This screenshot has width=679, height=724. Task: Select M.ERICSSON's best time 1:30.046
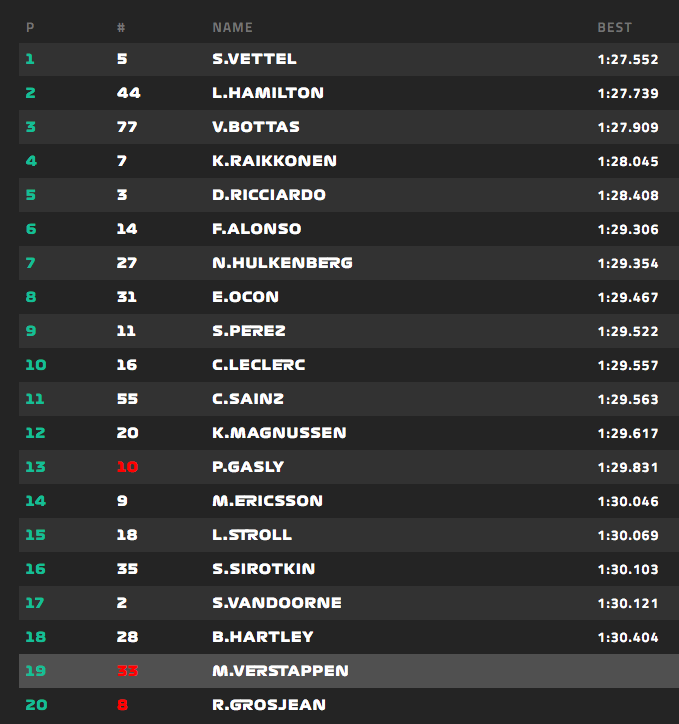tap(627, 501)
